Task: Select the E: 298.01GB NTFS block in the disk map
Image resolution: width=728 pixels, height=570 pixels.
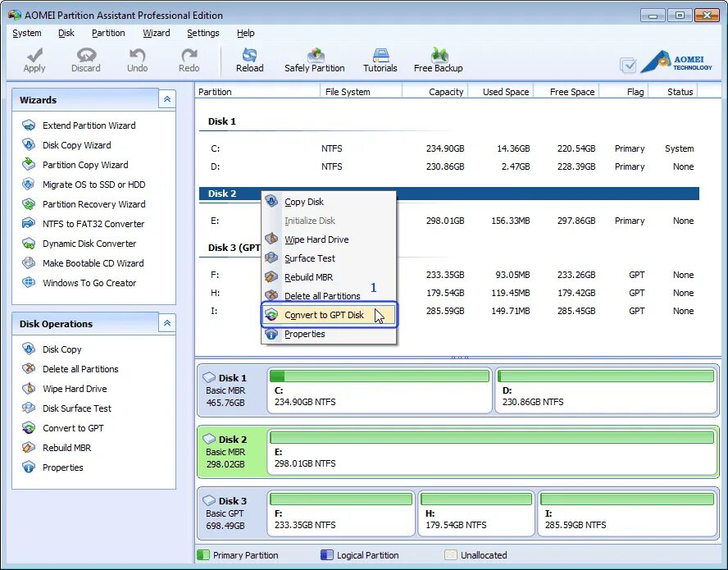Action: click(x=492, y=452)
